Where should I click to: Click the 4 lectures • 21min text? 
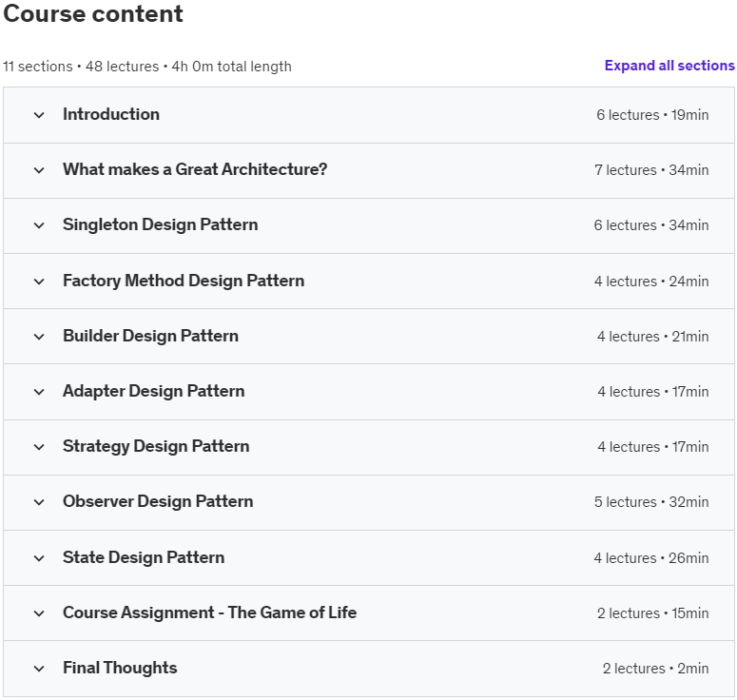coord(653,337)
